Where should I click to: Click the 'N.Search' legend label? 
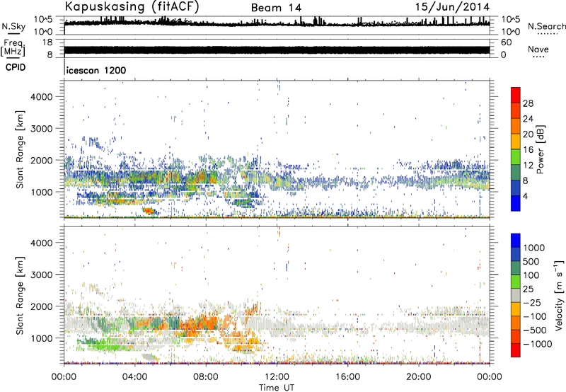547,26
